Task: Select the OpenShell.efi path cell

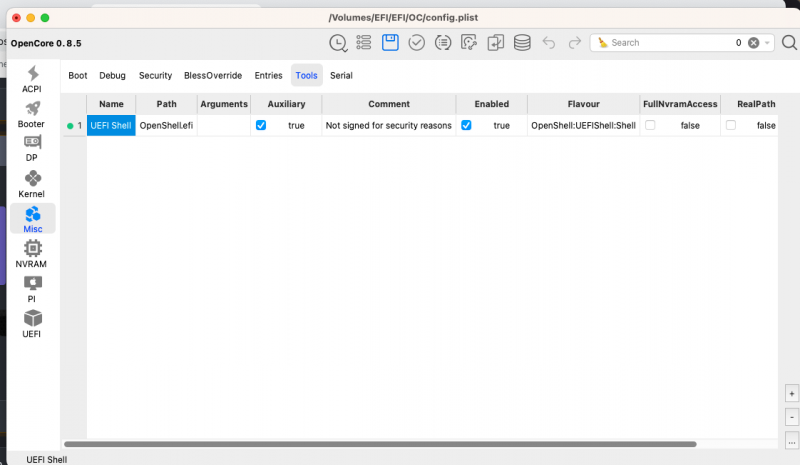Action: pos(166,126)
